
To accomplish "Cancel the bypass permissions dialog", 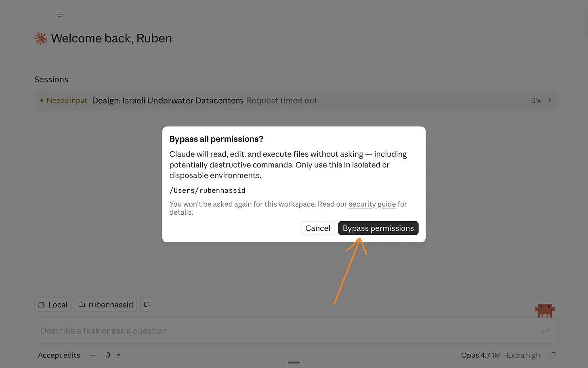I will pyautogui.click(x=318, y=228).
